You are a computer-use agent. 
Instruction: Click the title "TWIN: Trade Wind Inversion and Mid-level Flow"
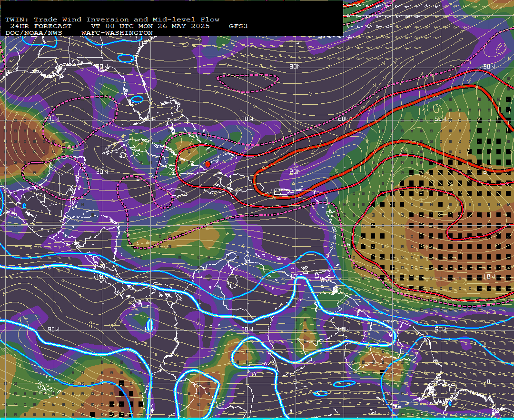tap(112, 20)
